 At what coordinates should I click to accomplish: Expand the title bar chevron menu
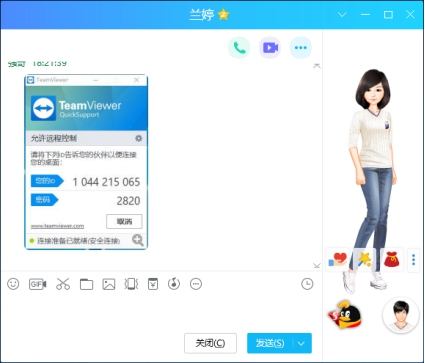342,15
